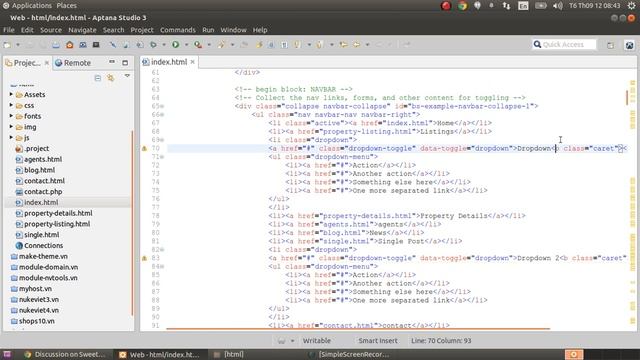Viewport: 640px width, 360px height.
Task: Click the Quick Access search field
Action: (564, 44)
